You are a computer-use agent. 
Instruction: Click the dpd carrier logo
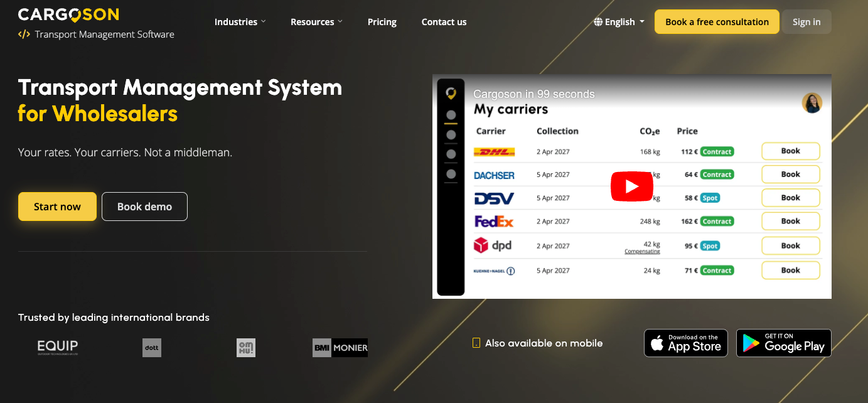click(x=493, y=245)
